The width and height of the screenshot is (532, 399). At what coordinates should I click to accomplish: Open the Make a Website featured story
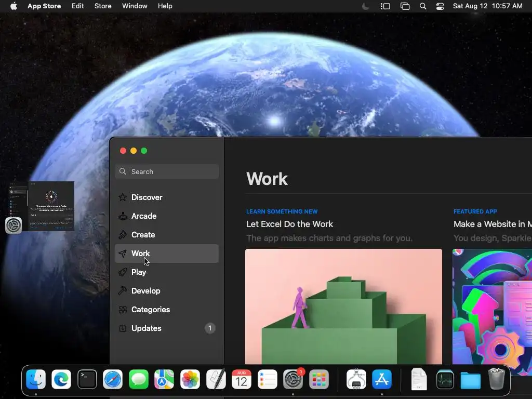click(493, 224)
